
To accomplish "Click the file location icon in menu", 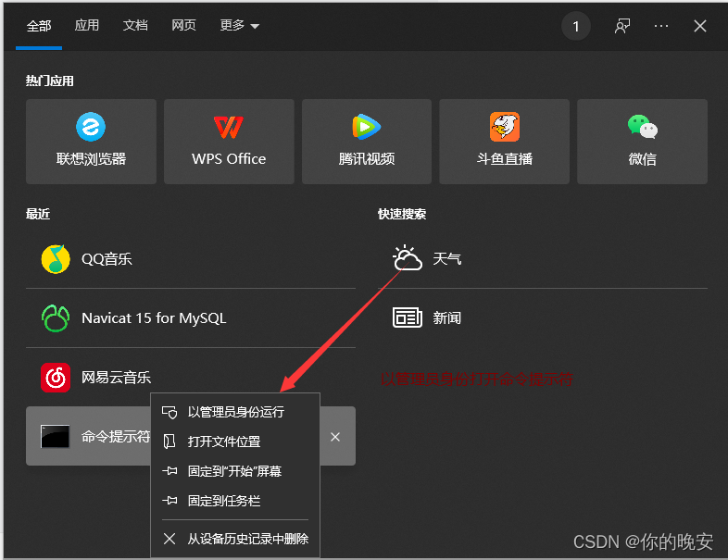I will coord(169,442).
